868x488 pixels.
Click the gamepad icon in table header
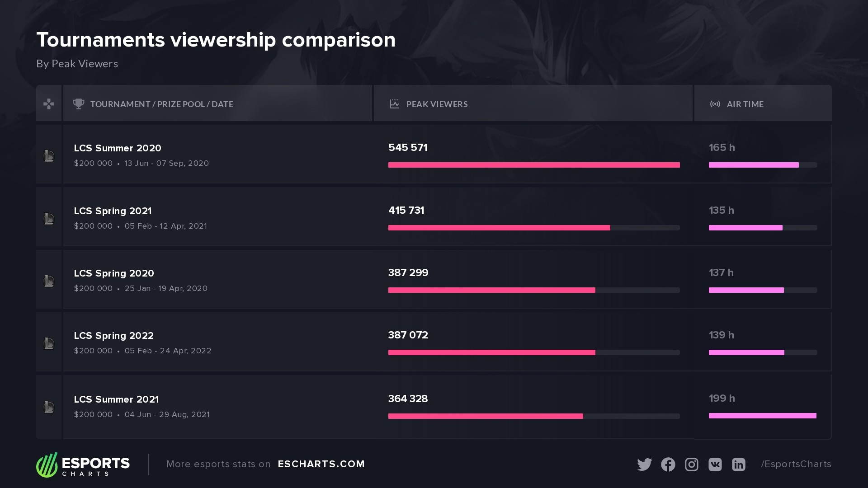point(49,104)
